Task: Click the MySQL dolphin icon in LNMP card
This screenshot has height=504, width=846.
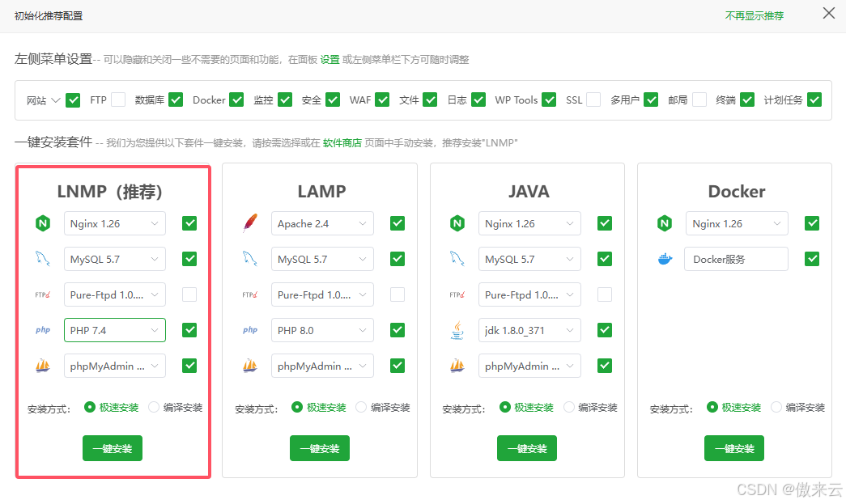Action: click(43, 259)
